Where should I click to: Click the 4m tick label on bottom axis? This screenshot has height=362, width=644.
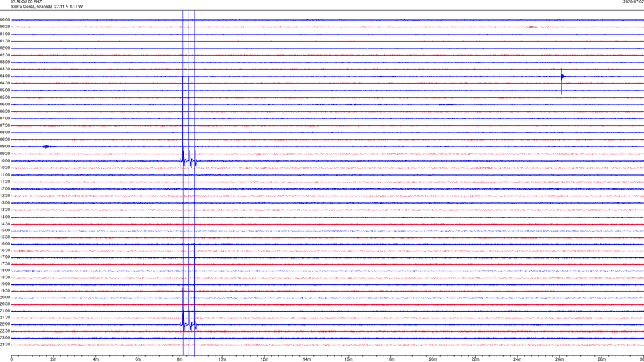(x=96, y=359)
